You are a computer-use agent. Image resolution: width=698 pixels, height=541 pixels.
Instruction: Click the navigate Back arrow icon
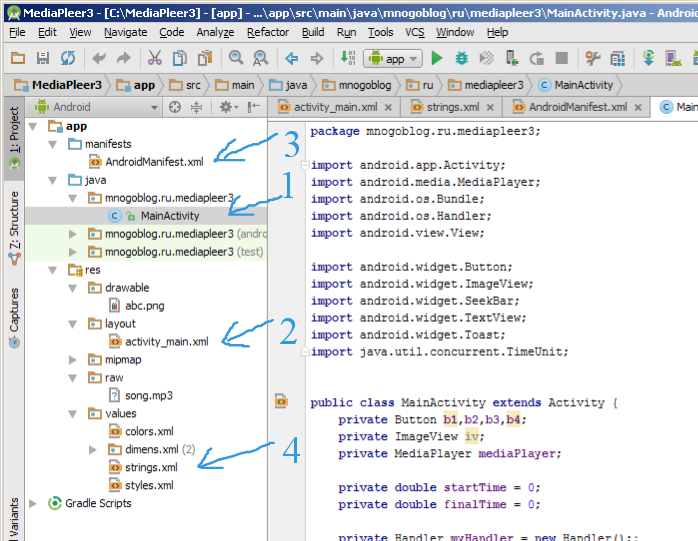pos(291,59)
